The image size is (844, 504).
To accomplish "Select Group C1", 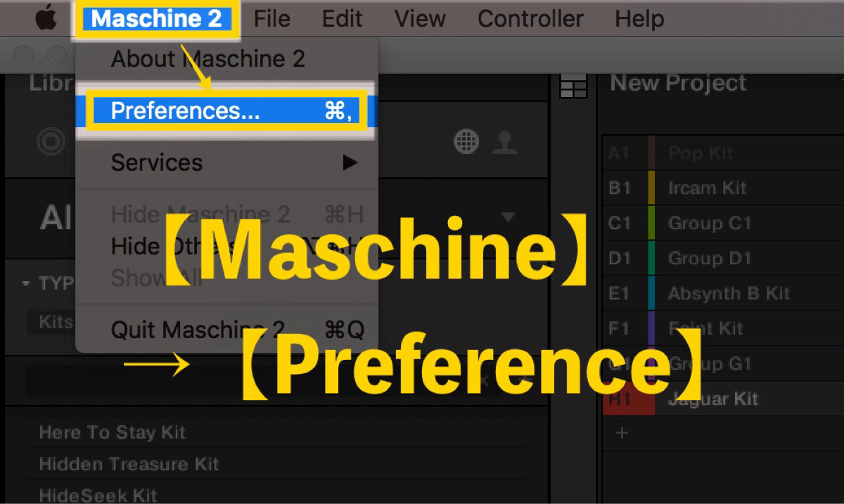I will click(723, 224).
